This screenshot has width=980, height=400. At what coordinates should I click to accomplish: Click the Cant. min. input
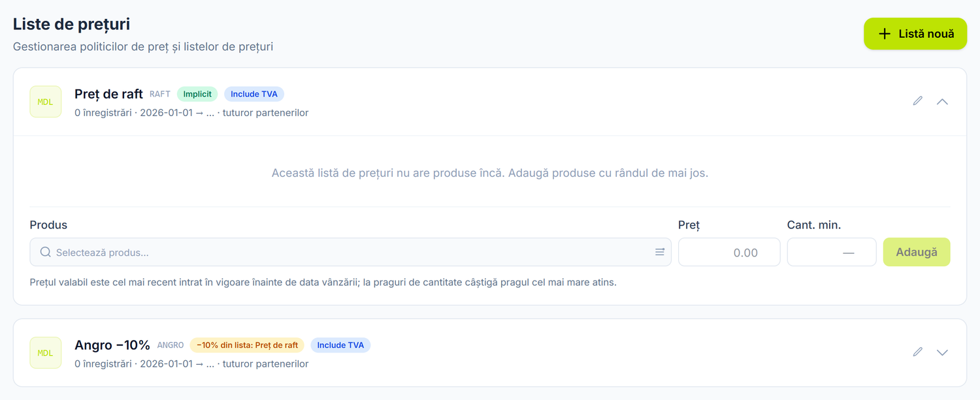click(x=832, y=252)
